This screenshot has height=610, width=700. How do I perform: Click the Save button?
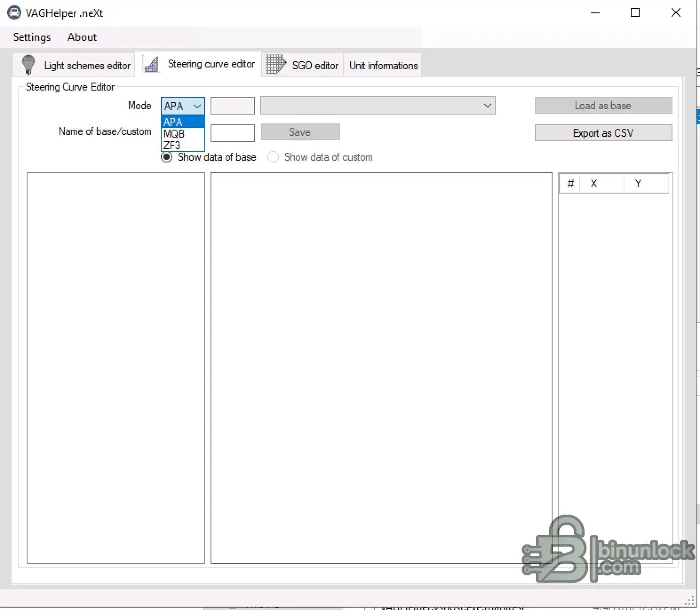(x=300, y=132)
